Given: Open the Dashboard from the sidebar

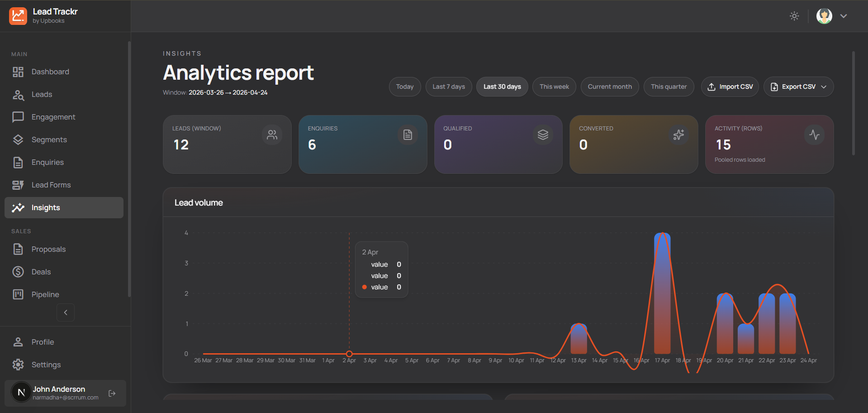Looking at the screenshot, I should 50,72.
